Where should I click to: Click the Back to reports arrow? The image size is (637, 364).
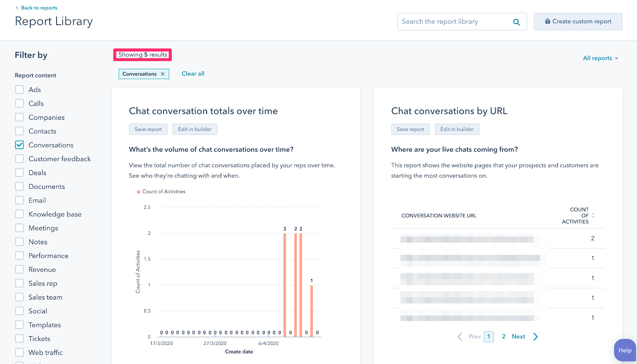point(17,8)
